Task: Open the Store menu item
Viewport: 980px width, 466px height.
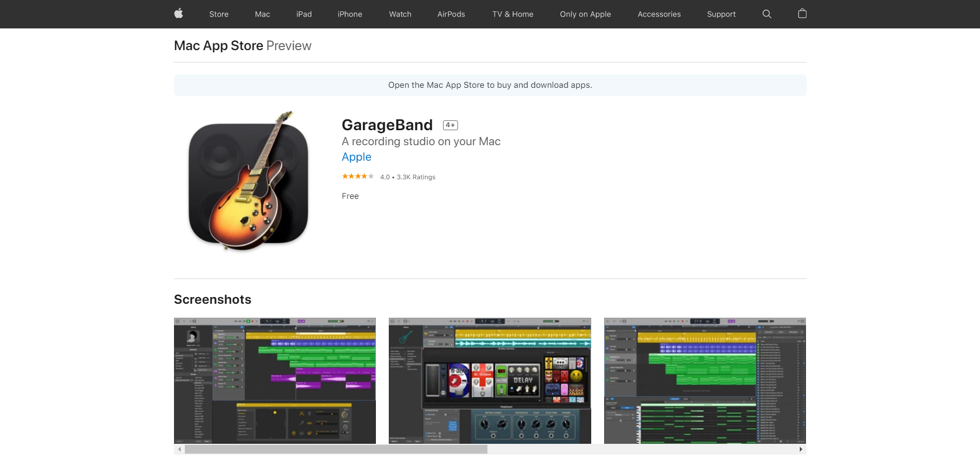Action: (219, 14)
